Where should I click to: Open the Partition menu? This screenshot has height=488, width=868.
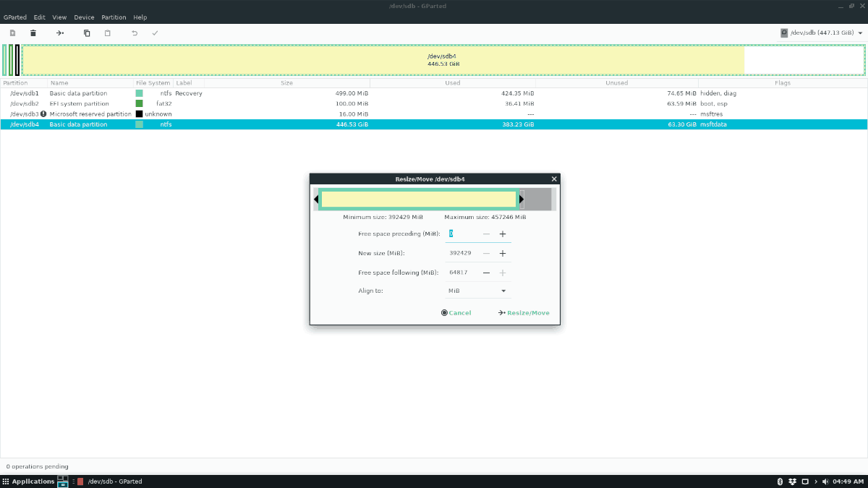[114, 17]
